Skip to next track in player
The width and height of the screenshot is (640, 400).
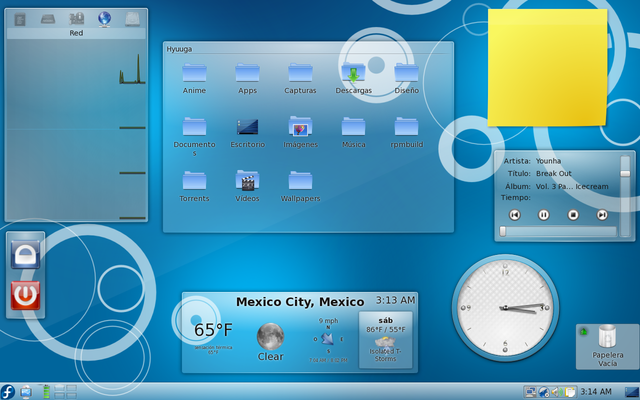(x=602, y=215)
